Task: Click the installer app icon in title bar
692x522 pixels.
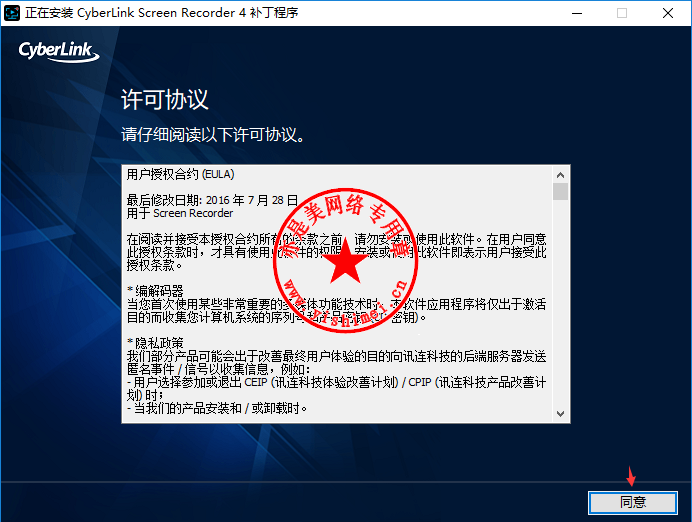Action: pyautogui.click(x=11, y=13)
